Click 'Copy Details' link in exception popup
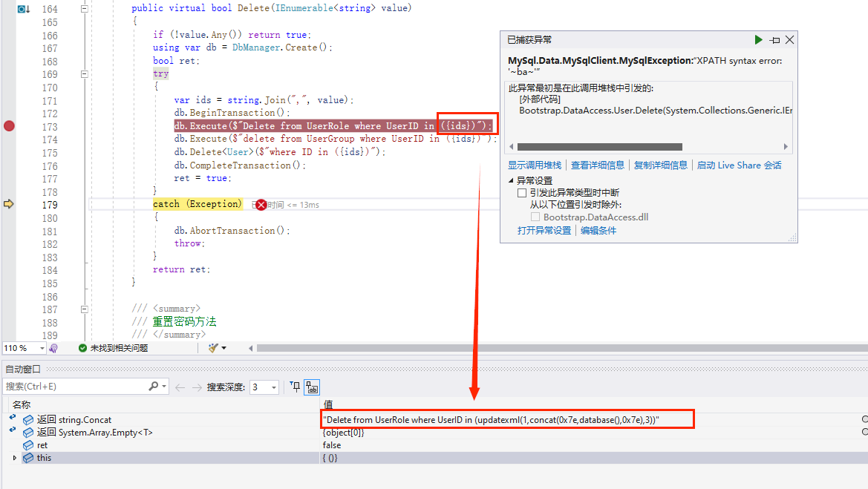This screenshot has height=489, width=868. point(660,165)
